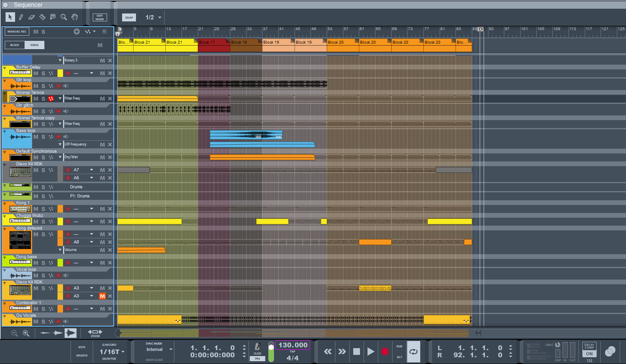626x364 pixels.
Task: Toggle Loop mode
Action: [414, 352]
